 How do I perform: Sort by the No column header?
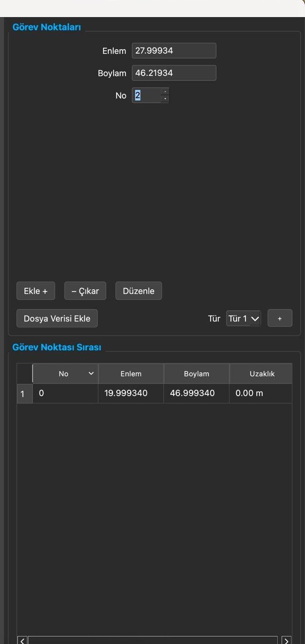pyautogui.click(x=65, y=373)
